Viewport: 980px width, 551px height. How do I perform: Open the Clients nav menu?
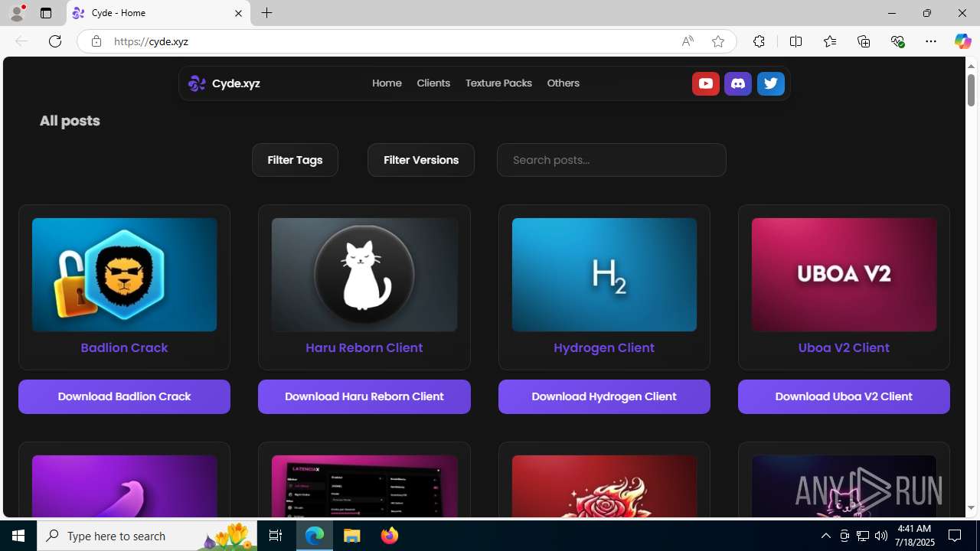tap(433, 83)
